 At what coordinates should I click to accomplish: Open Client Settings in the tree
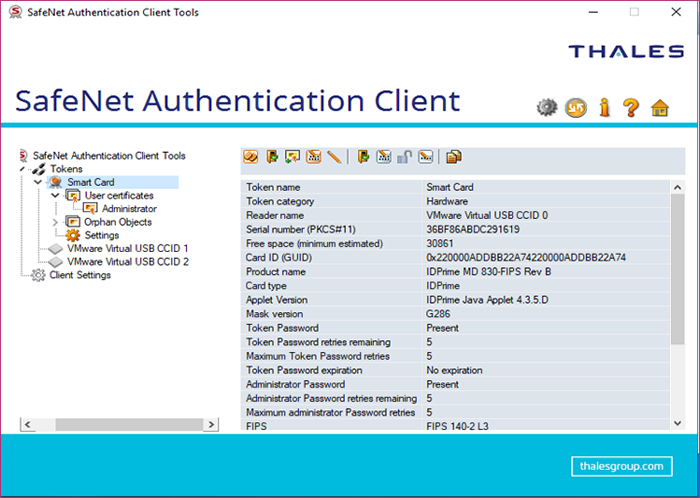point(80,275)
